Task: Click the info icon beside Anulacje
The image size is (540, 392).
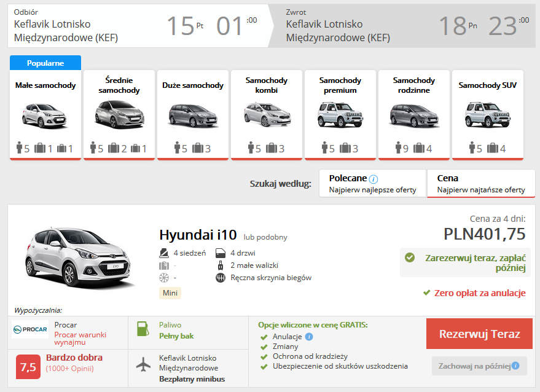Action: tap(309, 337)
